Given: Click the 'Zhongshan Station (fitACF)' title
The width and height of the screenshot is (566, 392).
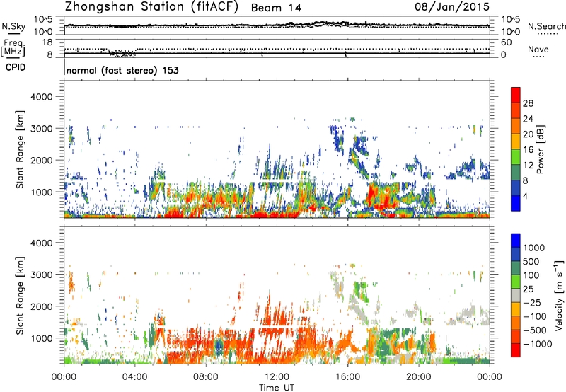Looking at the screenshot, I should pos(151,7).
